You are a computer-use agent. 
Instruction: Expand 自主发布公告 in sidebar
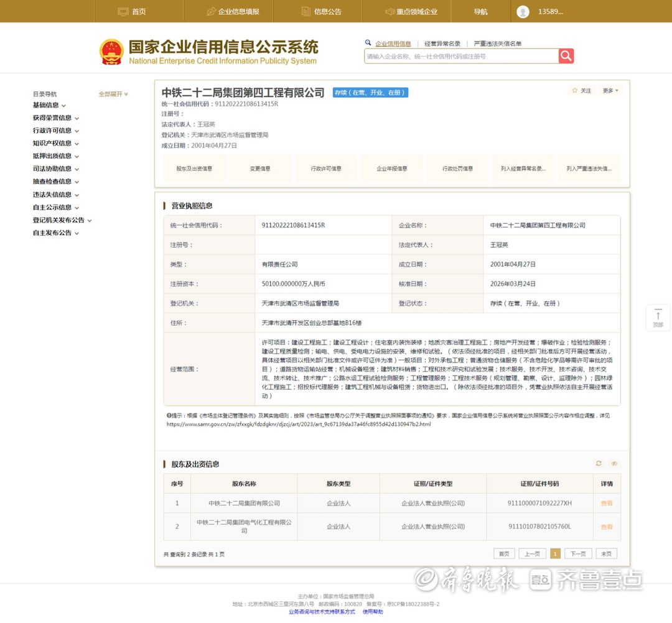click(56, 233)
